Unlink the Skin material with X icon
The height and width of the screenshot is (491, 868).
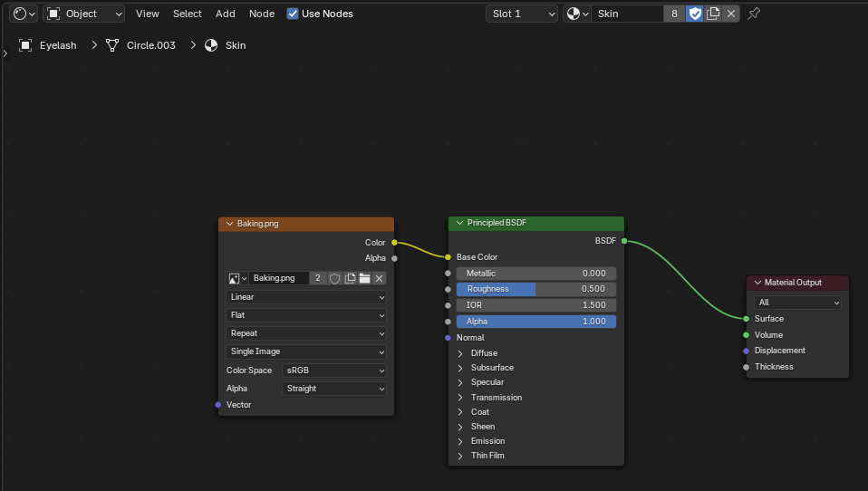point(730,14)
